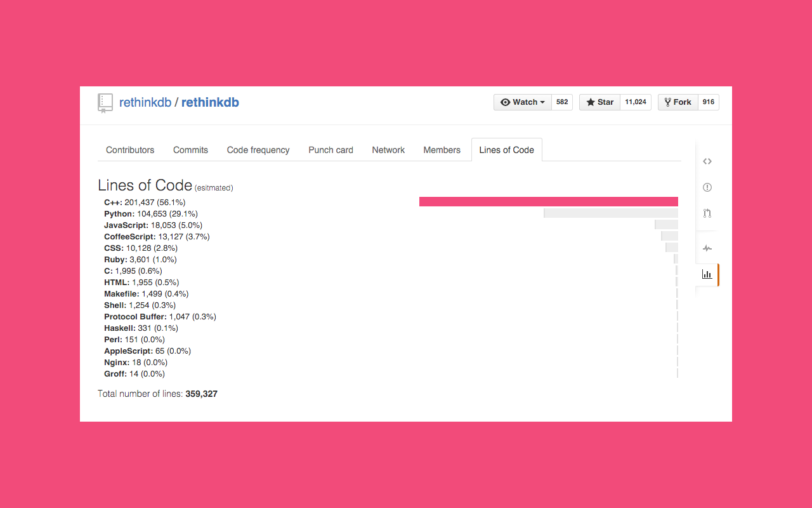Fork the rethinkdb repository

678,102
